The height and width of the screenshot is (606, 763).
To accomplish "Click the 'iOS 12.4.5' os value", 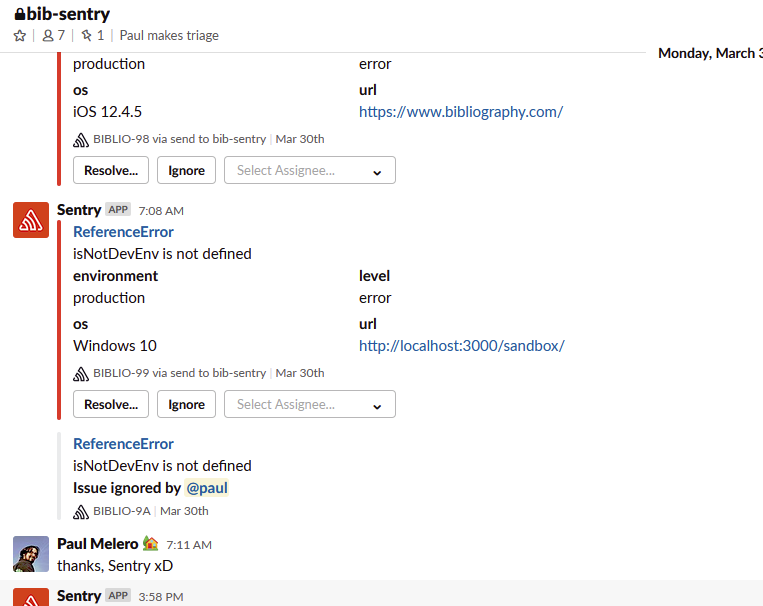I will coord(108,112).
